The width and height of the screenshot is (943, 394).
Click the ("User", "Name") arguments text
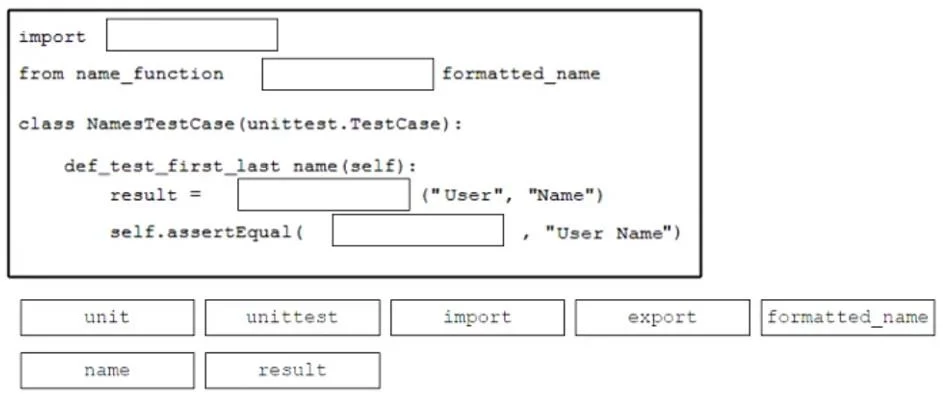tap(512, 195)
